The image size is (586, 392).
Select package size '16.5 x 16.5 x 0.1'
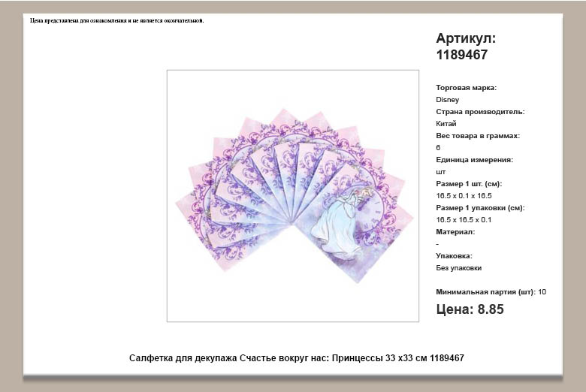464,220
